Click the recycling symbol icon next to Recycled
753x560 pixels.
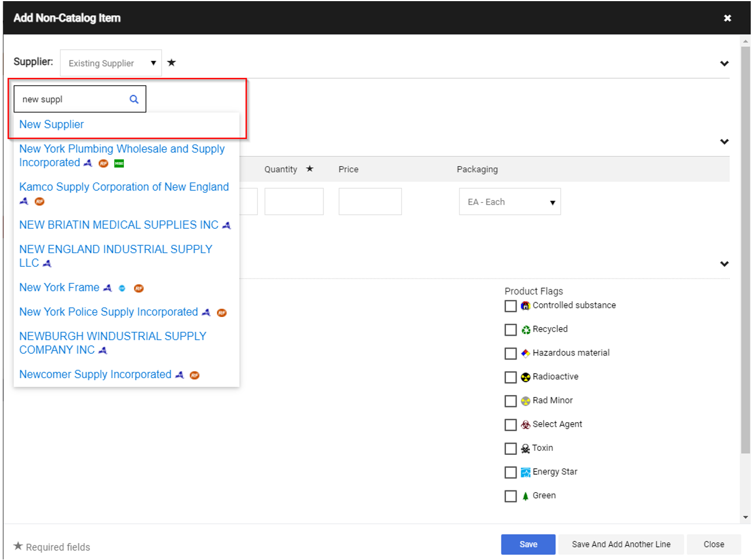coord(525,330)
